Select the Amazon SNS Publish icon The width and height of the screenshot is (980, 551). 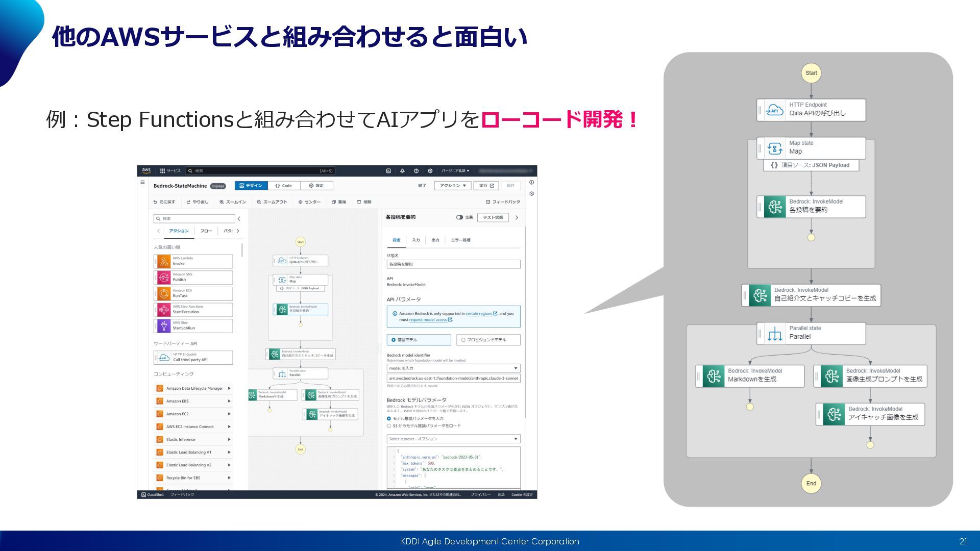point(164,278)
